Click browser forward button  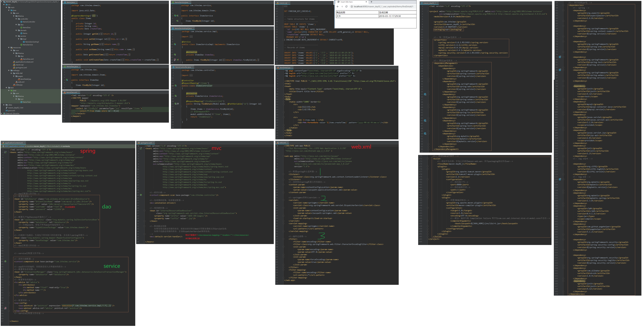point(342,7)
